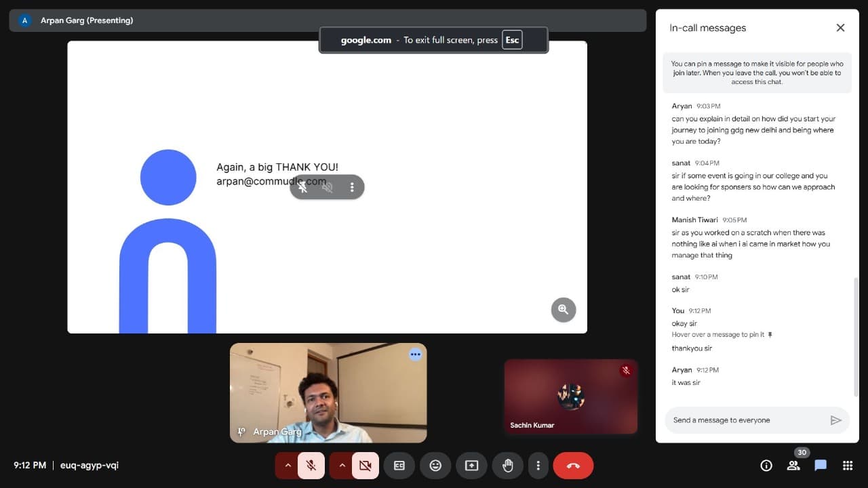The image size is (868, 488).
Task: Send an emoji reaction
Action: tap(435, 466)
